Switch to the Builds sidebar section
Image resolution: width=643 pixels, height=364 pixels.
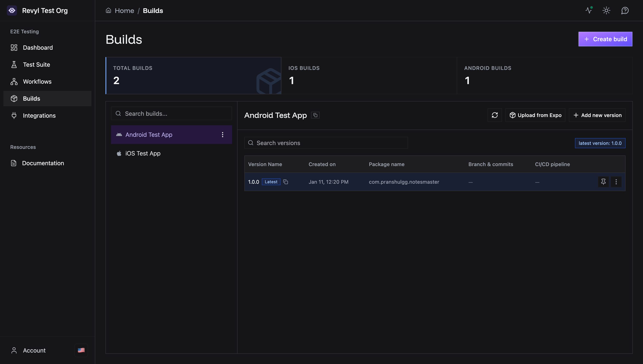point(31,98)
